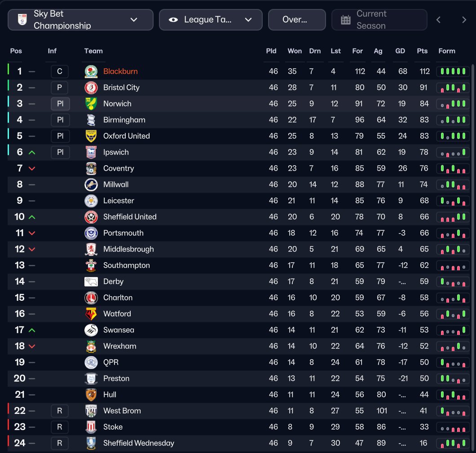
Task: Open the Bristol City team link
Action: tap(121, 88)
